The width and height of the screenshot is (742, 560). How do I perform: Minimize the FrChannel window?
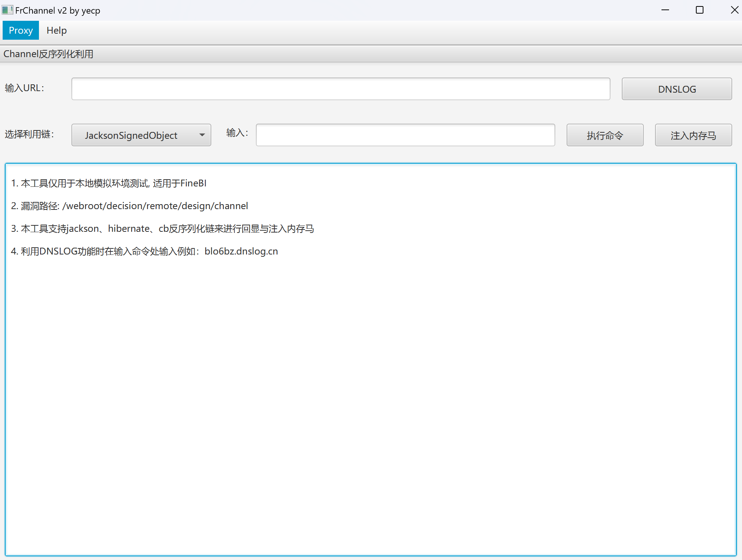coord(665,10)
